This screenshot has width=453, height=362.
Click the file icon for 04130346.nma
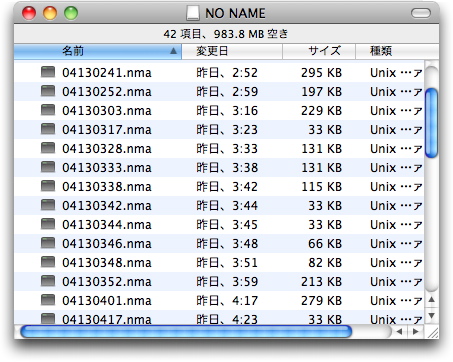pyautogui.click(x=48, y=243)
